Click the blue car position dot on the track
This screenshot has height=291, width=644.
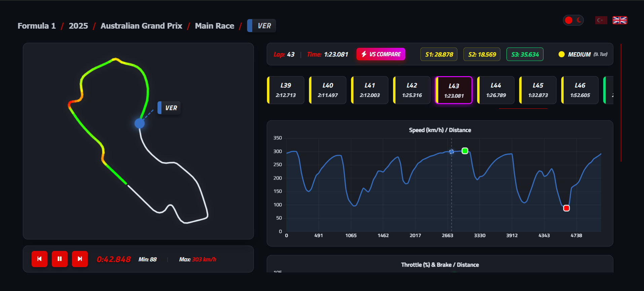pyautogui.click(x=140, y=123)
